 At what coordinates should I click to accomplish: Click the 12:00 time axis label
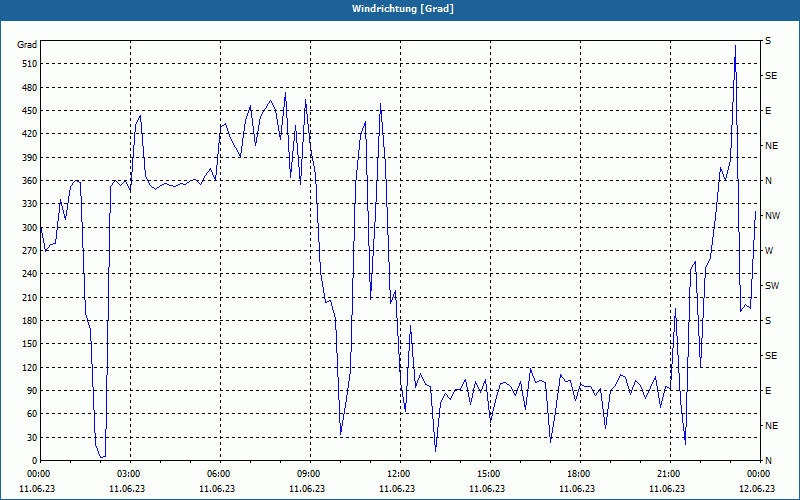click(401, 473)
